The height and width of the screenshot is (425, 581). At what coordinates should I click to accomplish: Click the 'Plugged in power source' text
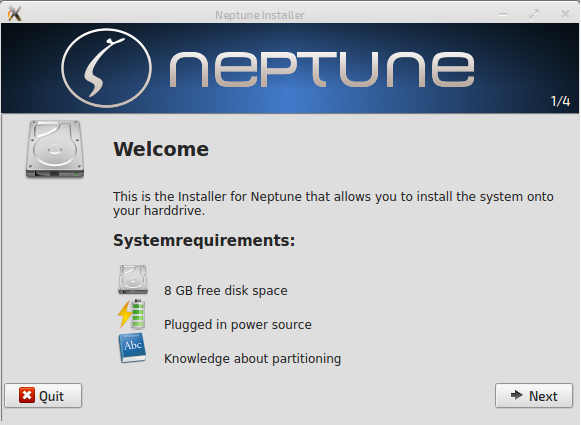click(x=238, y=325)
